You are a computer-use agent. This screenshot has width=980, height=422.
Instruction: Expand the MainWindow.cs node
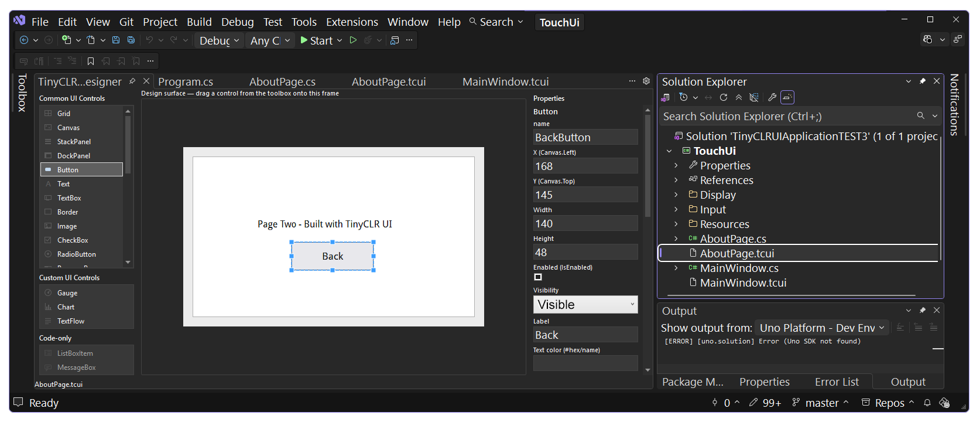[x=676, y=268]
